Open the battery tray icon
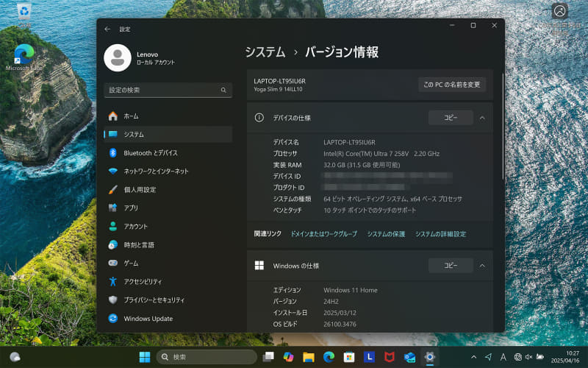Viewport: 588px width, 368px height. [x=540, y=357]
